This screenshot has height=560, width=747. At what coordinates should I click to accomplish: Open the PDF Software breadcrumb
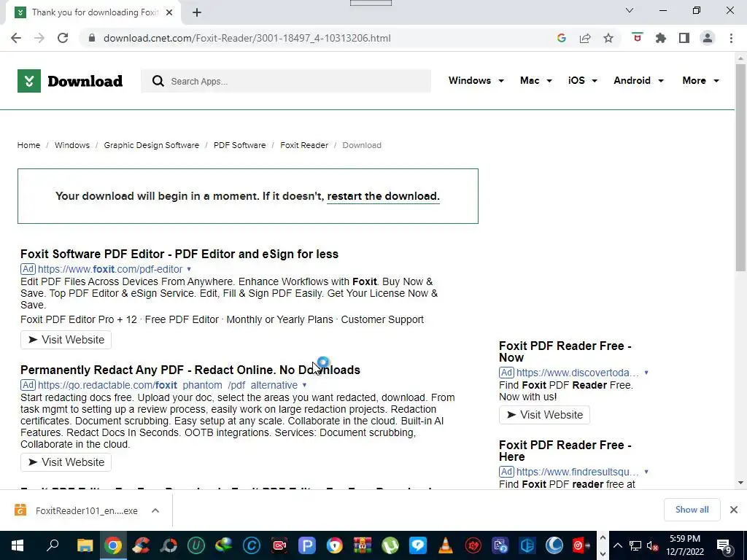(239, 145)
